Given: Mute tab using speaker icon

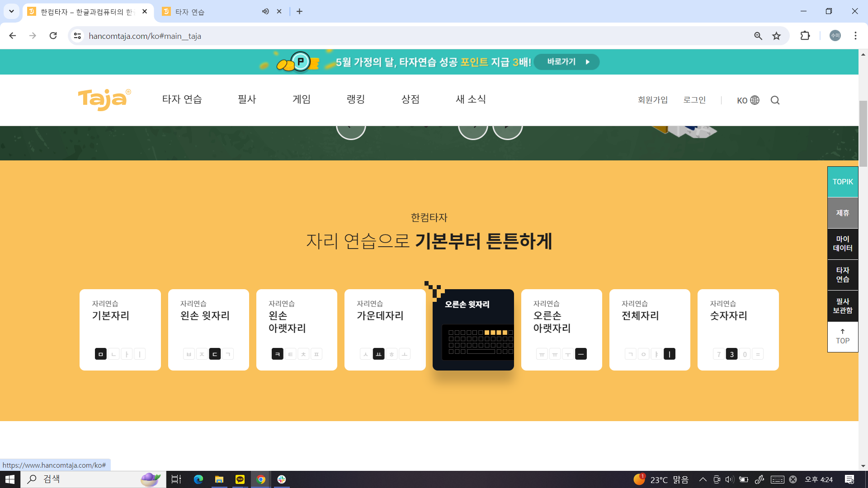Looking at the screenshot, I should pyautogui.click(x=265, y=12).
